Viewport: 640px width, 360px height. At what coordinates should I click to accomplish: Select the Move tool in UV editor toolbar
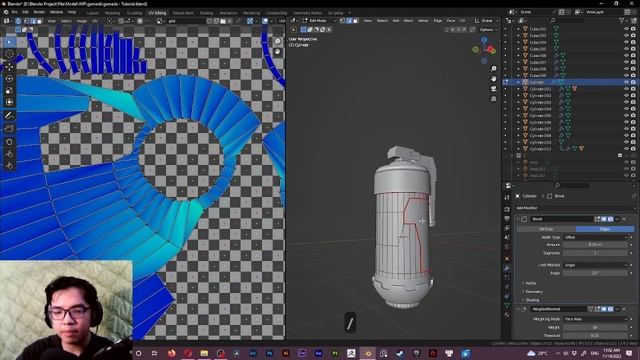pyautogui.click(x=9, y=67)
